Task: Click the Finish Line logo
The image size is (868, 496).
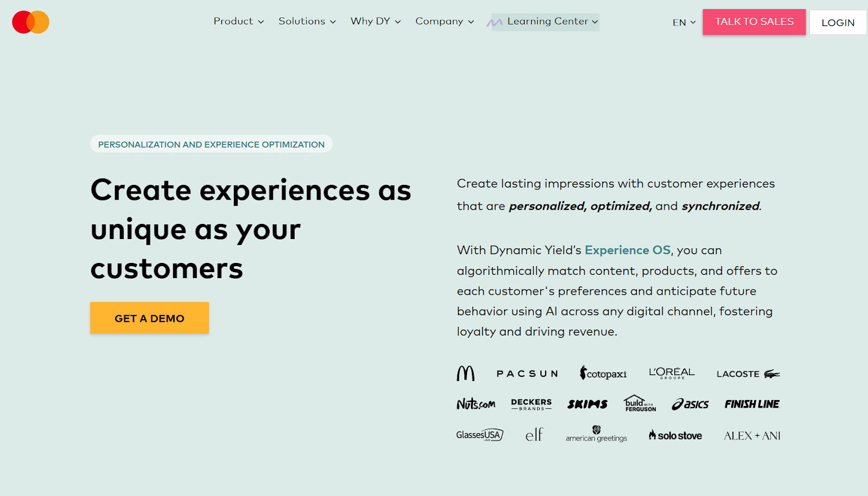Action: [752, 404]
